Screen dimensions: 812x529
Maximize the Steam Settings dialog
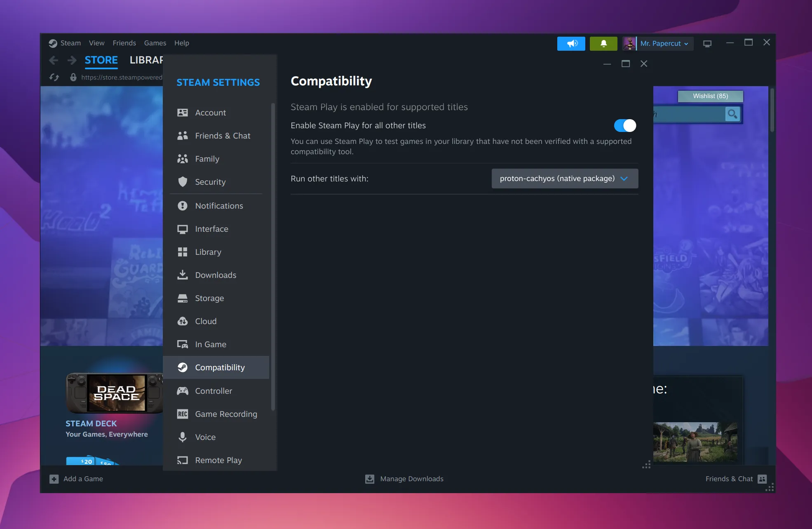pyautogui.click(x=626, y=63)
